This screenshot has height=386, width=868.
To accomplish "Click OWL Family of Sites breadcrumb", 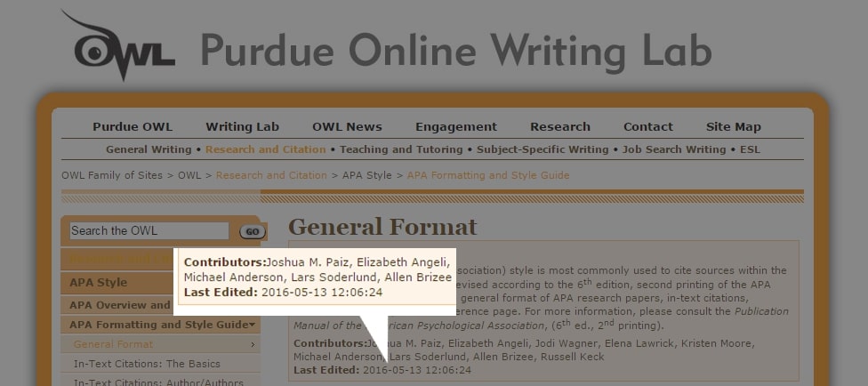I will point(112,175).
